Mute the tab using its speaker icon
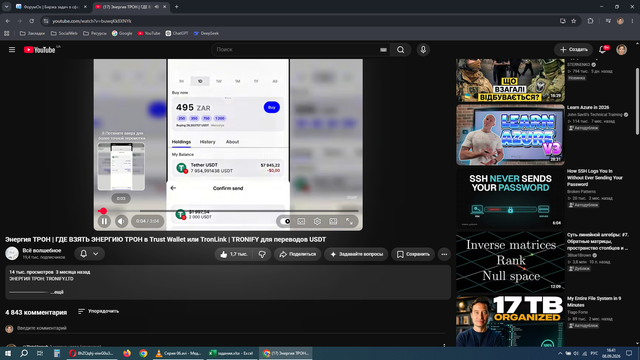 point(157,7)
